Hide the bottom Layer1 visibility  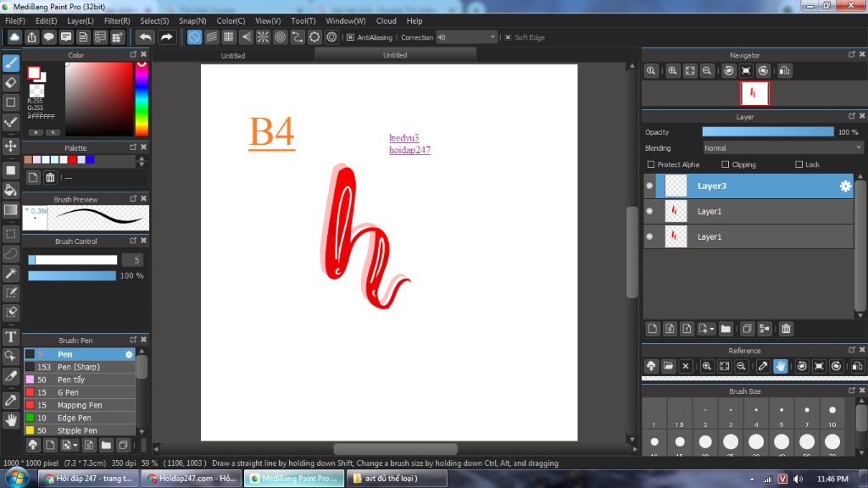pos(649,237)
